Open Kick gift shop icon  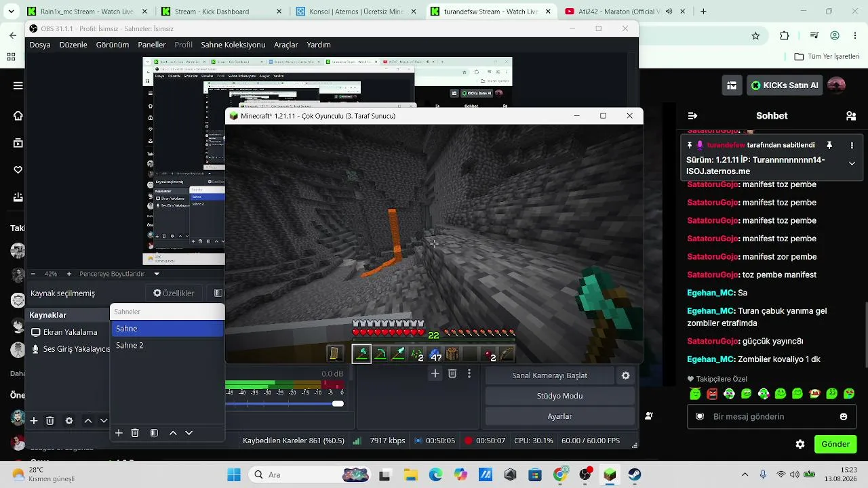click(x=732, y=85)
